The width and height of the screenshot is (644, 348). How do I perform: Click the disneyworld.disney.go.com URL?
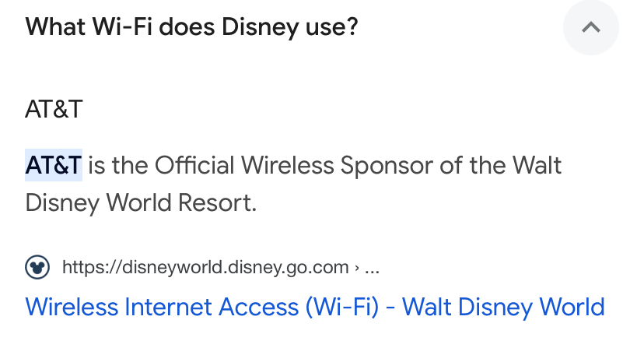(x=205, y=268)
